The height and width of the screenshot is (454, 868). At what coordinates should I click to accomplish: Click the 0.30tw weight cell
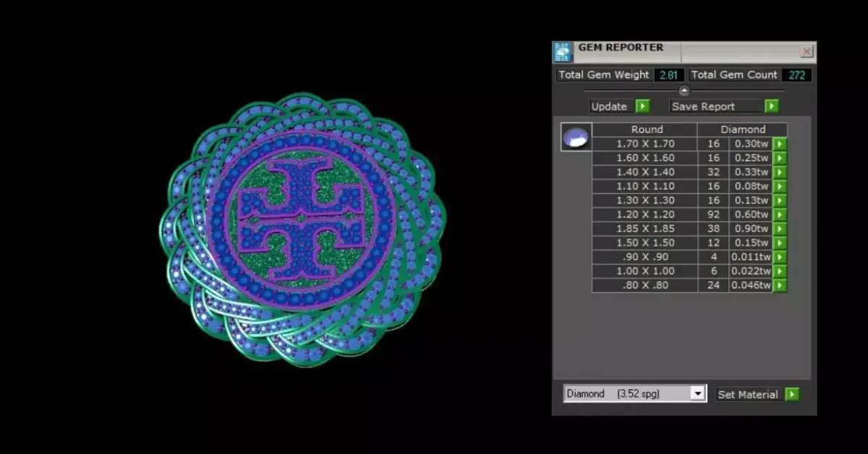tap(751, 144)
